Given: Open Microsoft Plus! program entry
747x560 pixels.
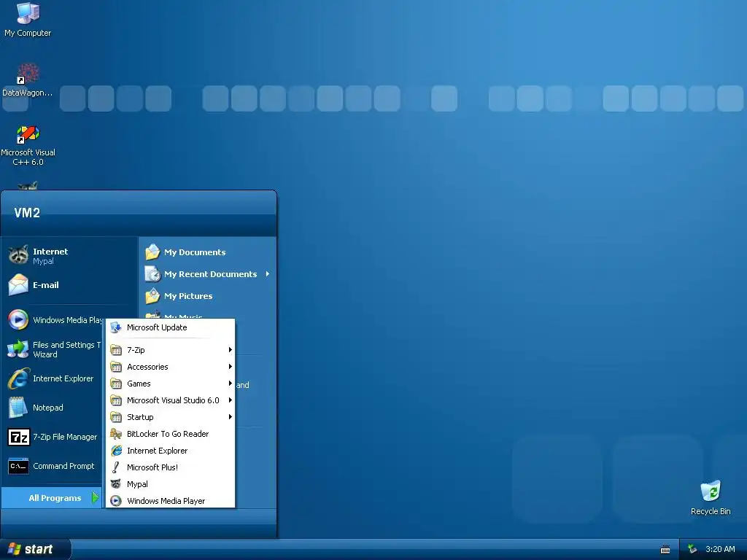Looking at the screenshot, I should click(170, 467).
